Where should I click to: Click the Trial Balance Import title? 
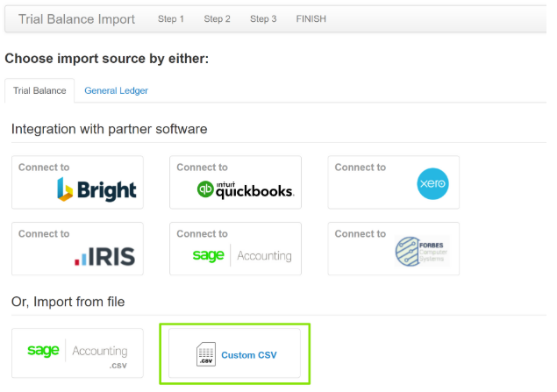pos(76,19)
